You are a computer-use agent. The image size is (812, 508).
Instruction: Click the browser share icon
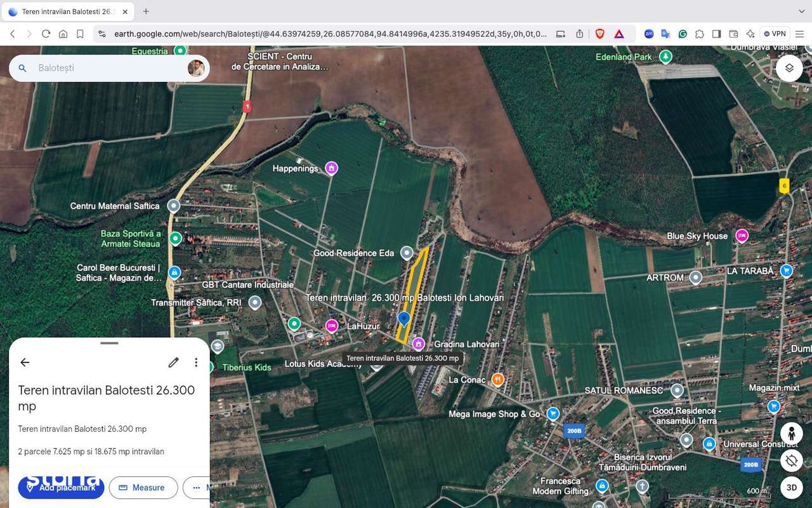point(579,33)
